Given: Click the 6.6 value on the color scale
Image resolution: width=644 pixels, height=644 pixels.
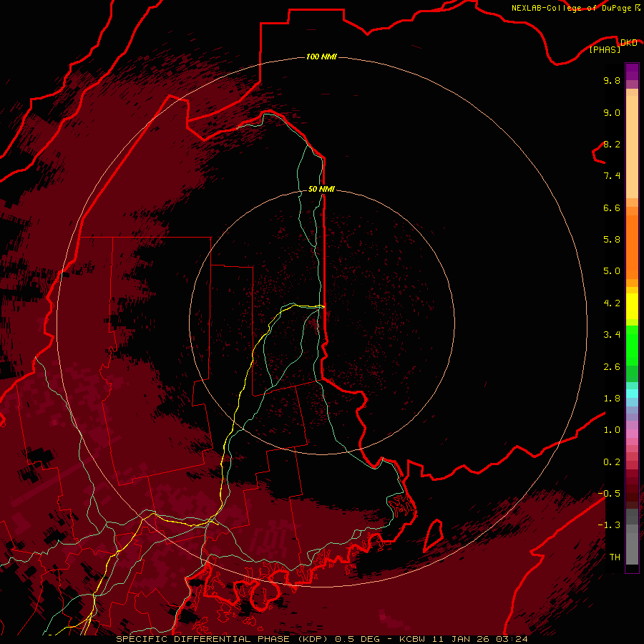Looking at the screenshot, I should point(612,208).
